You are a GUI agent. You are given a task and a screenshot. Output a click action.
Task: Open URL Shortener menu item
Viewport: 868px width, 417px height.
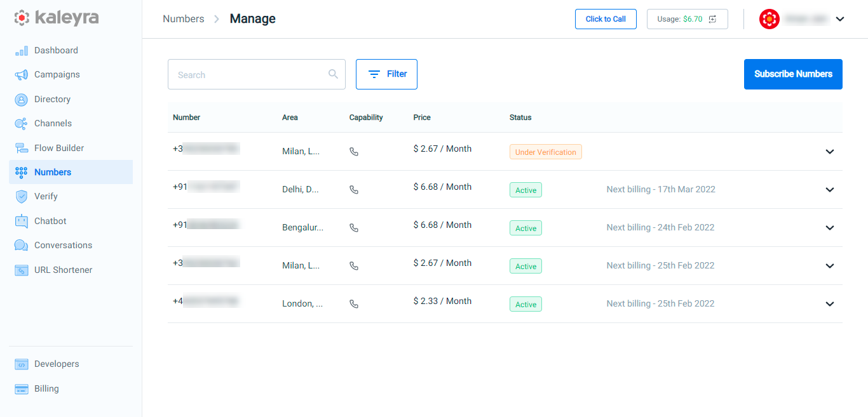pos(71,270)
